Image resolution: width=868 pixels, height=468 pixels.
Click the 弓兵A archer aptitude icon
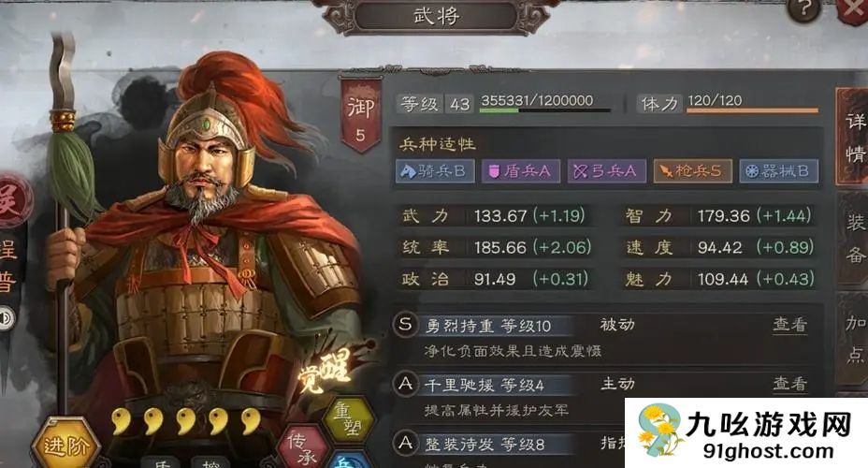pyautogui.click(x=606, y=171)
